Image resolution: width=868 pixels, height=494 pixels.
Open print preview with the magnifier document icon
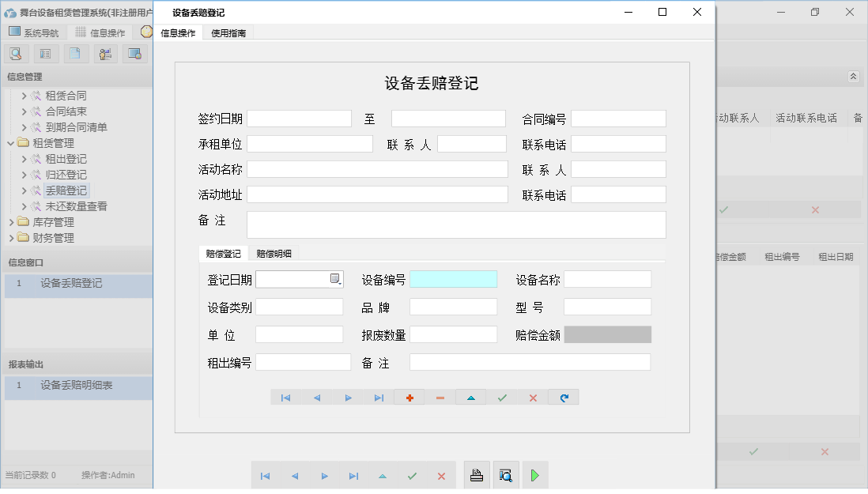tap(506, 474)
